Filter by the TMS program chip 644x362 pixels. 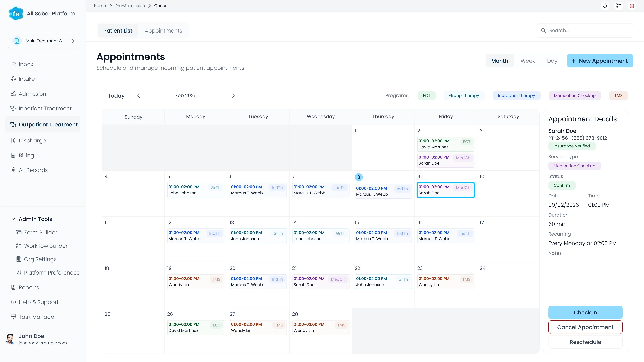pyautogui.click(x=618, y=95)
